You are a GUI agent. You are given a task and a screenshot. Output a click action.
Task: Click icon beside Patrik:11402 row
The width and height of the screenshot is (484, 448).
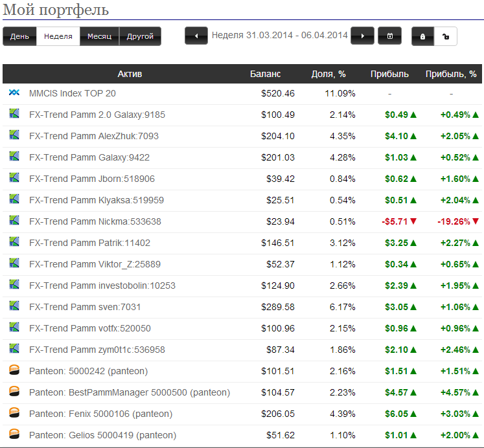(14, 241)
